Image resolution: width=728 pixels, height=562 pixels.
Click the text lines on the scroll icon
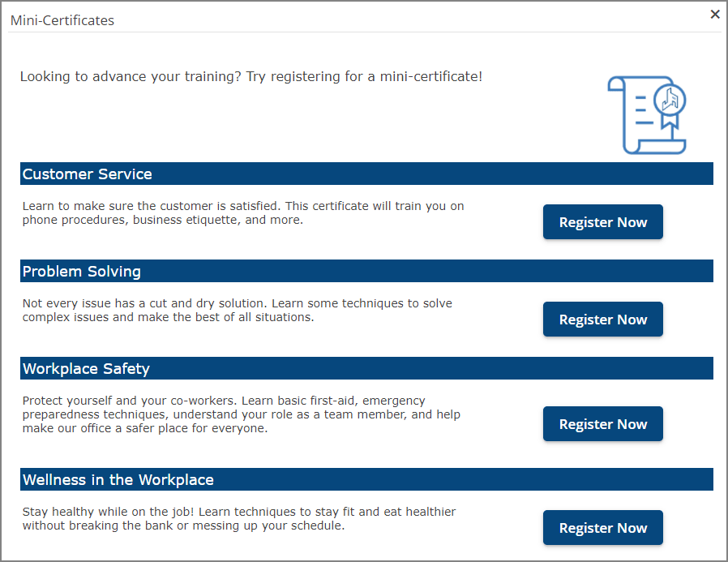(644, 110)
